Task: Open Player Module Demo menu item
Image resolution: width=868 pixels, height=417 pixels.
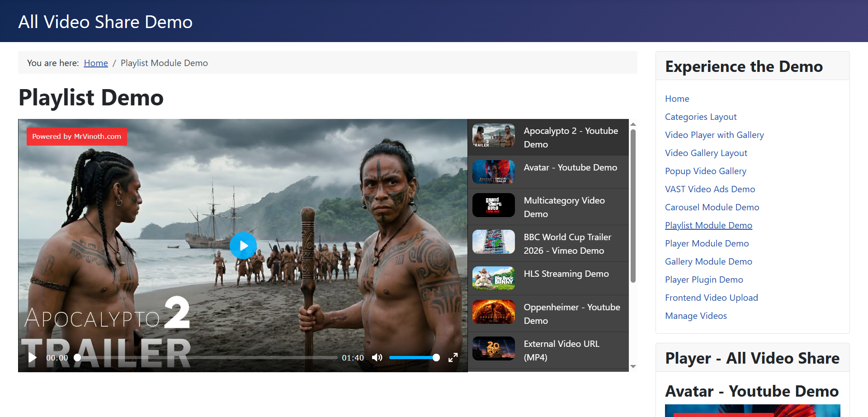Action: tap(707, 243)
